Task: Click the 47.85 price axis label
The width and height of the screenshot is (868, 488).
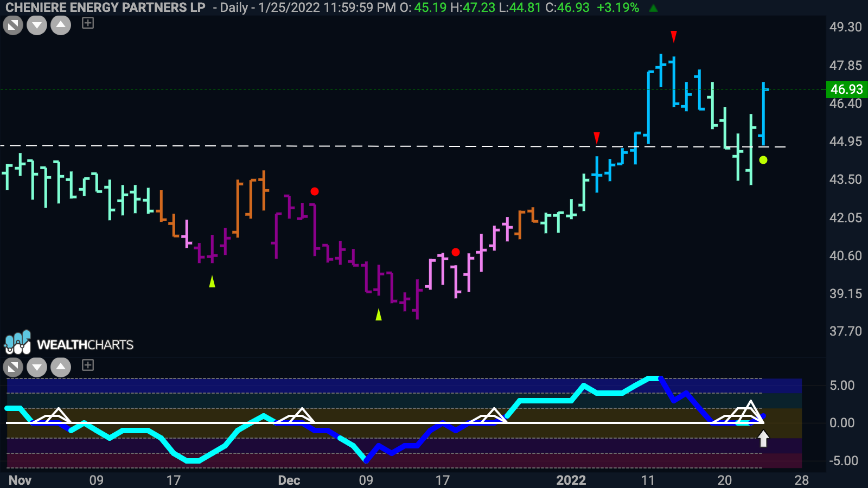Action: point(845,66)
